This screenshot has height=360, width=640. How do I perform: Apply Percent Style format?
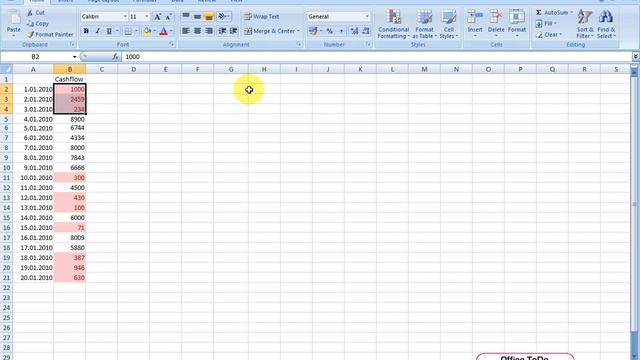pyautogui.click(x=329, y=31)
